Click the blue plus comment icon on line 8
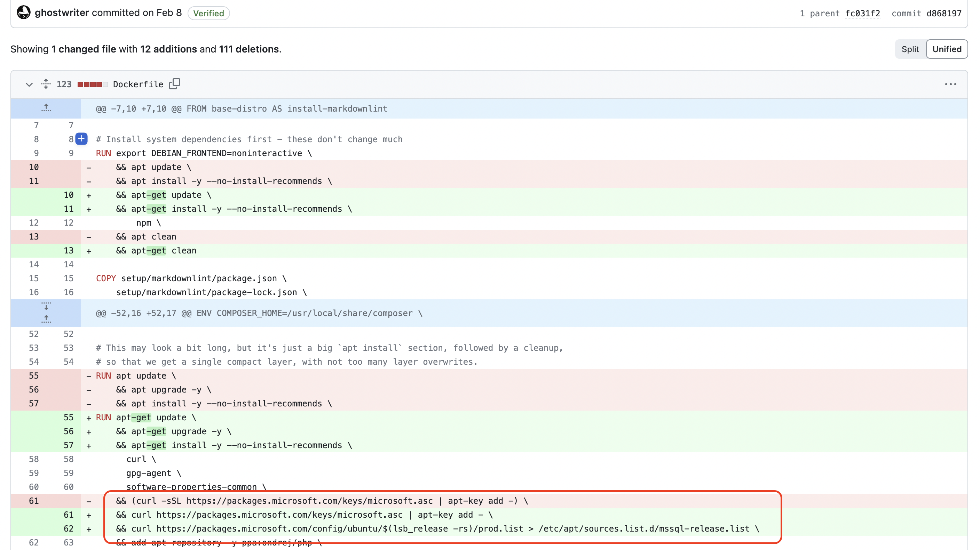This screenshot has width=980, height=550. pos(81,139)
